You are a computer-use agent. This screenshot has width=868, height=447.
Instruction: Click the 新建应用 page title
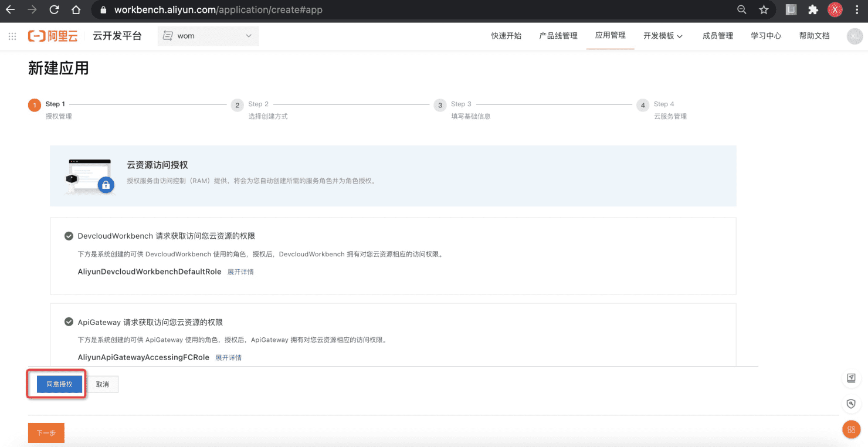coord(59,69)
